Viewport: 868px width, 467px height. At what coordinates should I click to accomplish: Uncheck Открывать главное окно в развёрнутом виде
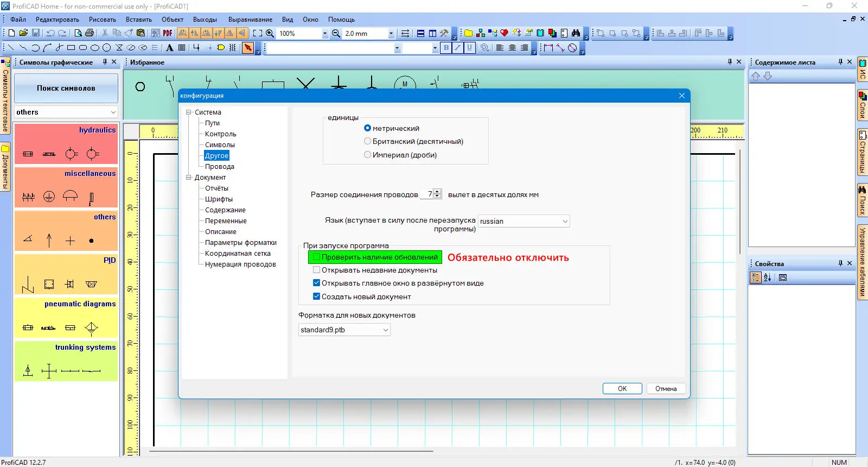click(316, 283)
